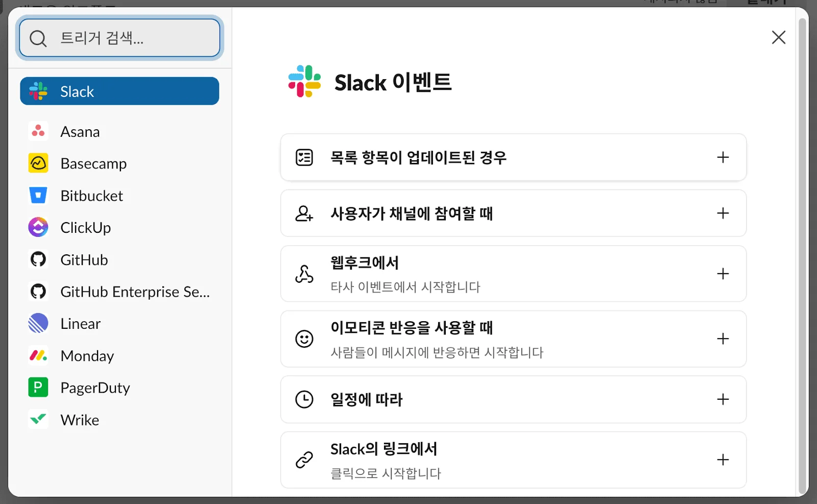Select the Monday logo icon

click(x=38, y=355)
